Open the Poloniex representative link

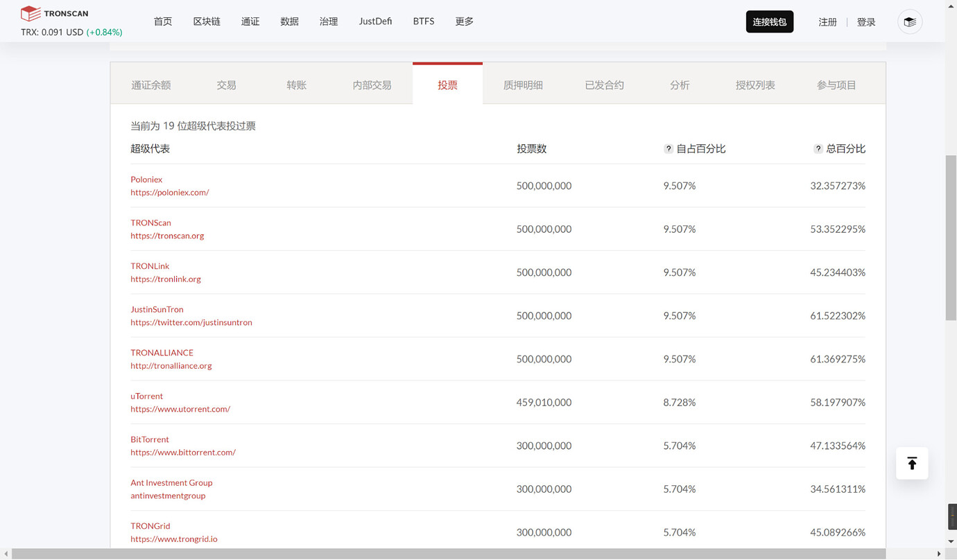[x=146, y=179]
